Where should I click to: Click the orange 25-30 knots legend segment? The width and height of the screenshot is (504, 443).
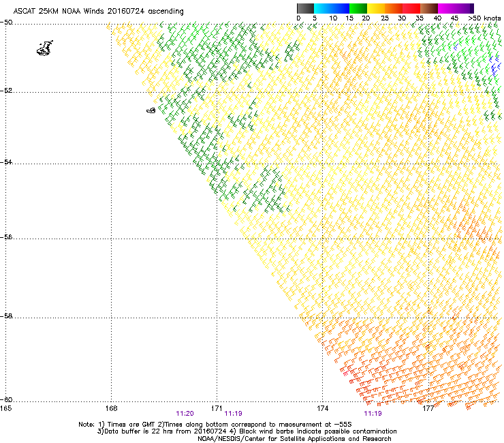coord(394,8)
